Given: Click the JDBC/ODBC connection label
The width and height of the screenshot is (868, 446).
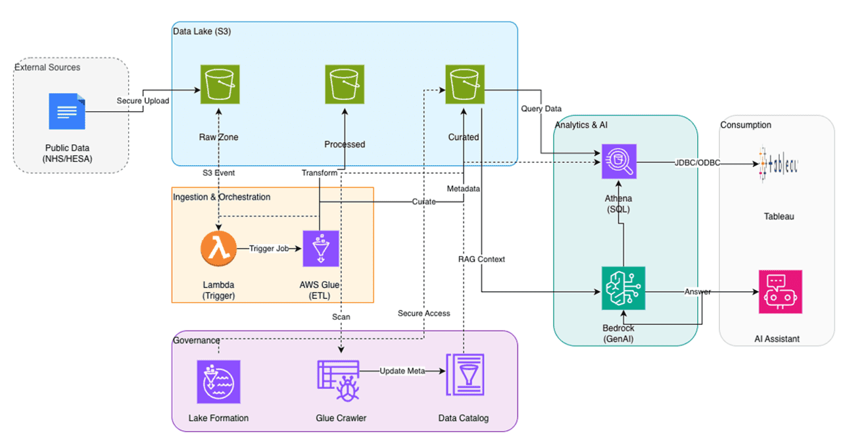Looking at the screenshot, I should [x=697, y=162].
